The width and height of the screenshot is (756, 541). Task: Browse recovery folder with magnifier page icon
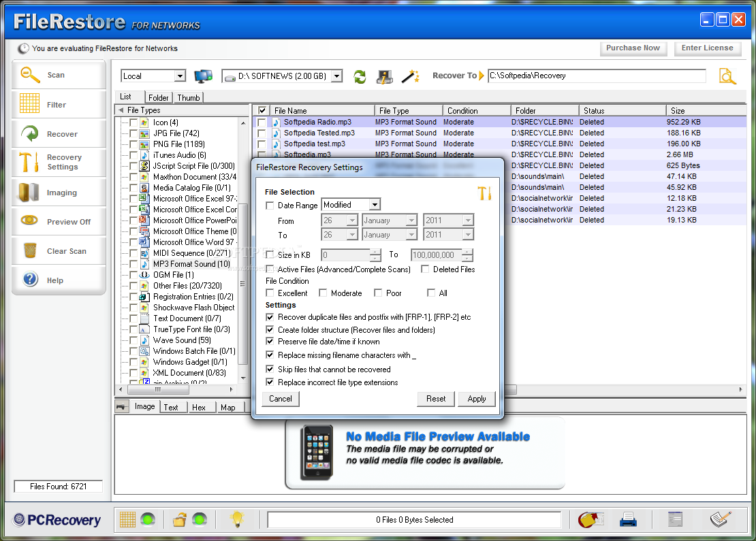727,76
